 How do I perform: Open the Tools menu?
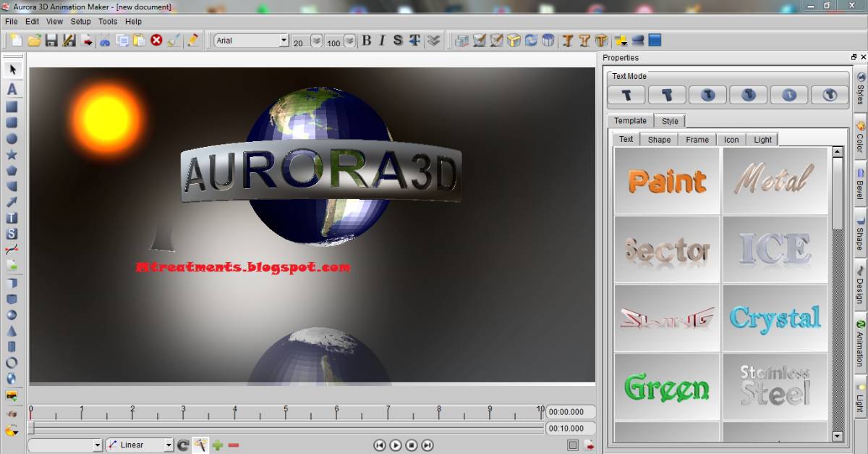pyautogui.click(x=108, y=22)
